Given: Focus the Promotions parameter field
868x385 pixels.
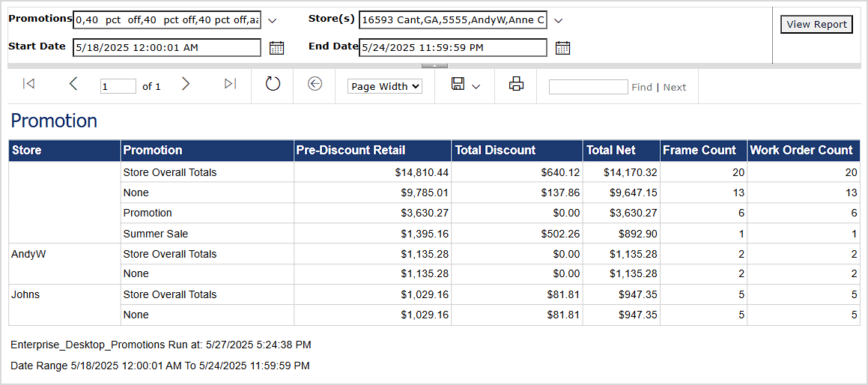Looking at the screenshot, I should tap(166, 20).
